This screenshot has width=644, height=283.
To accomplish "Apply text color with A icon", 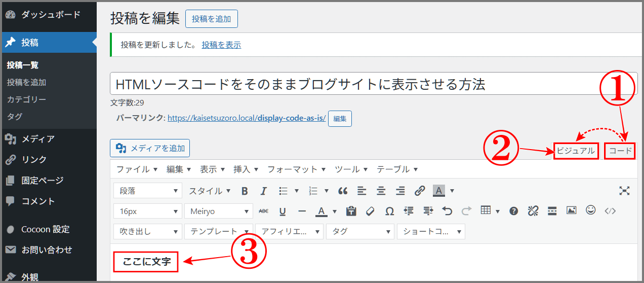I will (x=321, y=211).
